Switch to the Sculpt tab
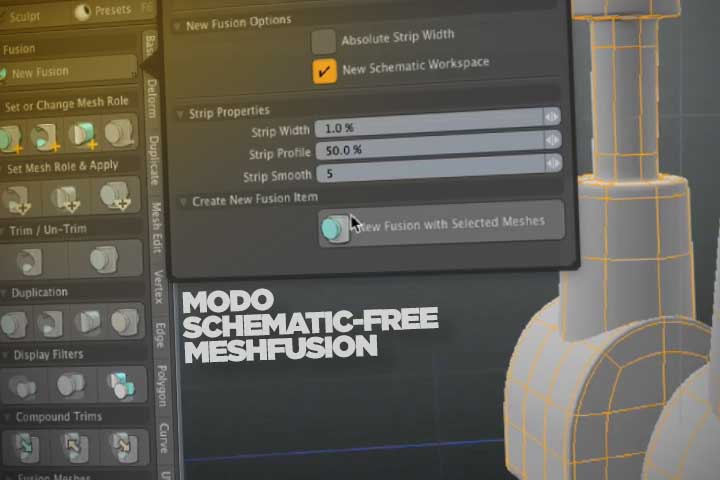Image resolution: width=720 pixels, height=480 pixels. click(x=24, y=17)
